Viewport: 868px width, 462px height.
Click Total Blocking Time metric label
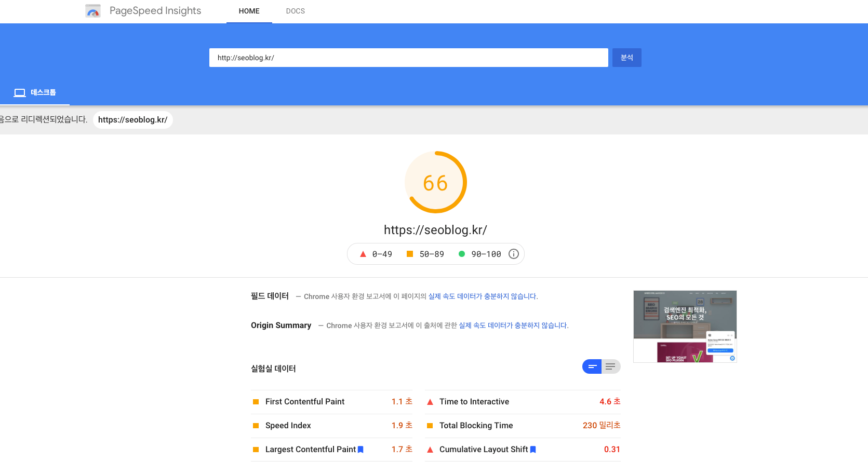476,426
